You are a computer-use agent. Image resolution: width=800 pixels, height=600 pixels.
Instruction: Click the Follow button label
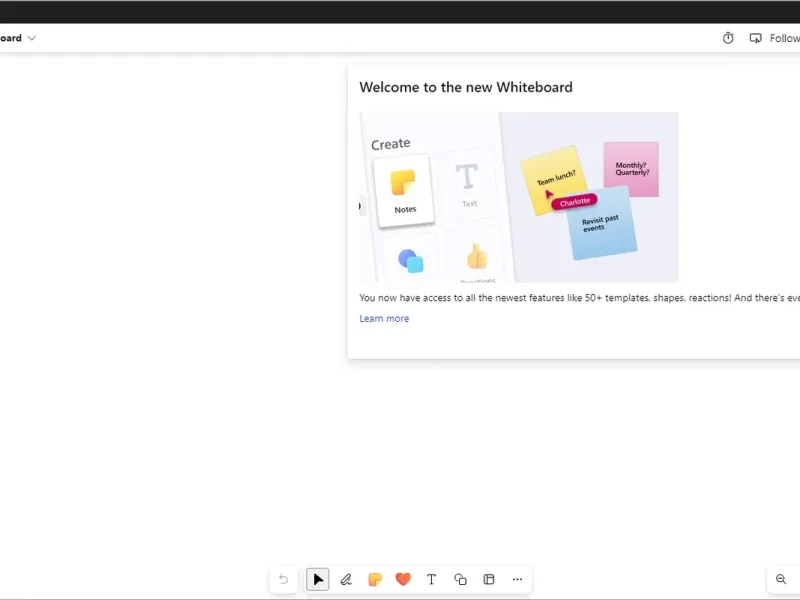click(x=785, y=38)
